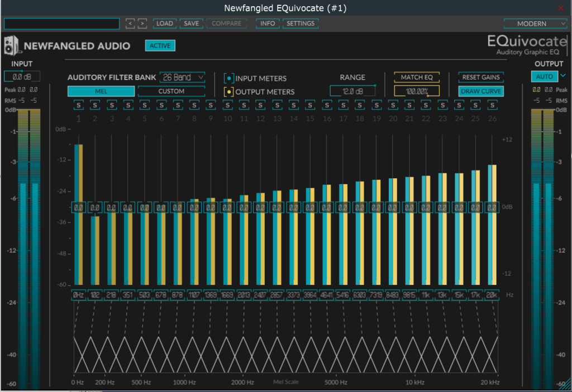Click the RESET GAINS button
The height and width of the screenshot is (392, 572).
(x=481, y=77)
